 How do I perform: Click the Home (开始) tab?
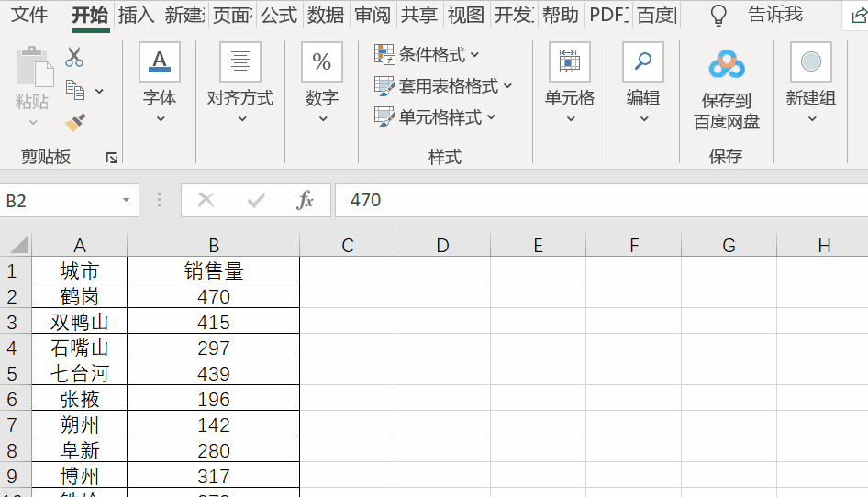tap(90, 15)
